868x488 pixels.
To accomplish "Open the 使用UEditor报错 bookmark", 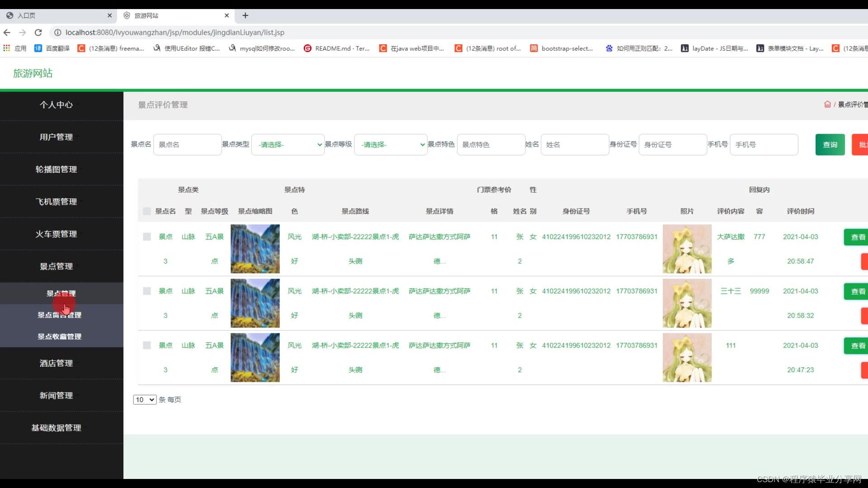I will [186, 48].
